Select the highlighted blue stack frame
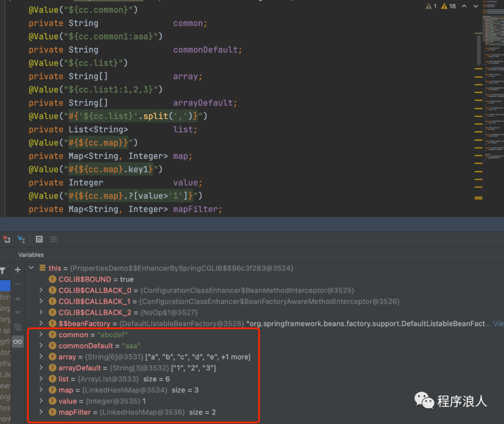The image size is (504, 424). click(5, 285)
